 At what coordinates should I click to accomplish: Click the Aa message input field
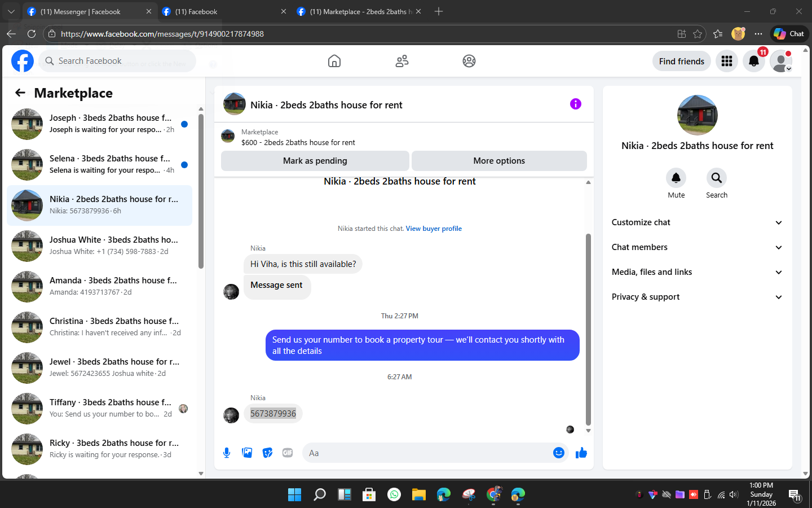(426, 453)
